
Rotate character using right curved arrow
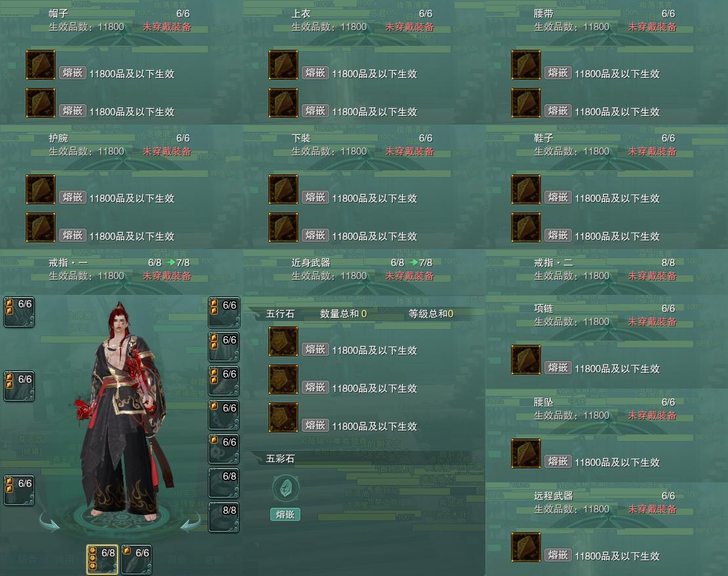coord(191,521)
